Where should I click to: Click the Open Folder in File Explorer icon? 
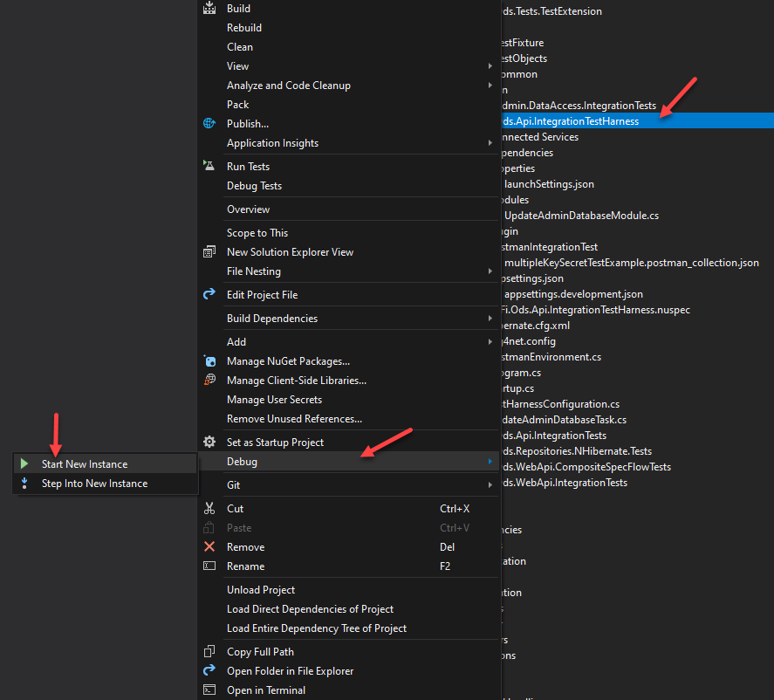coord(209,670)
